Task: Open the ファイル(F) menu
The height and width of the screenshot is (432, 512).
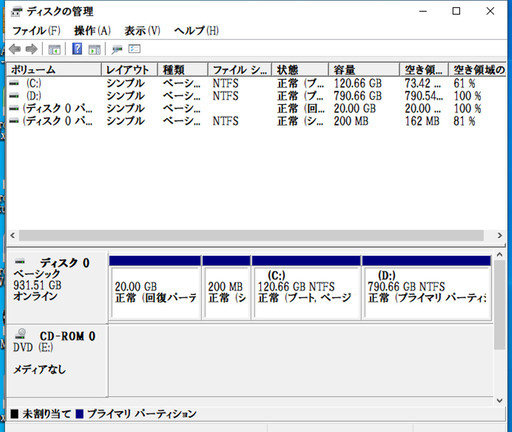Action: (x=36, y=31)
